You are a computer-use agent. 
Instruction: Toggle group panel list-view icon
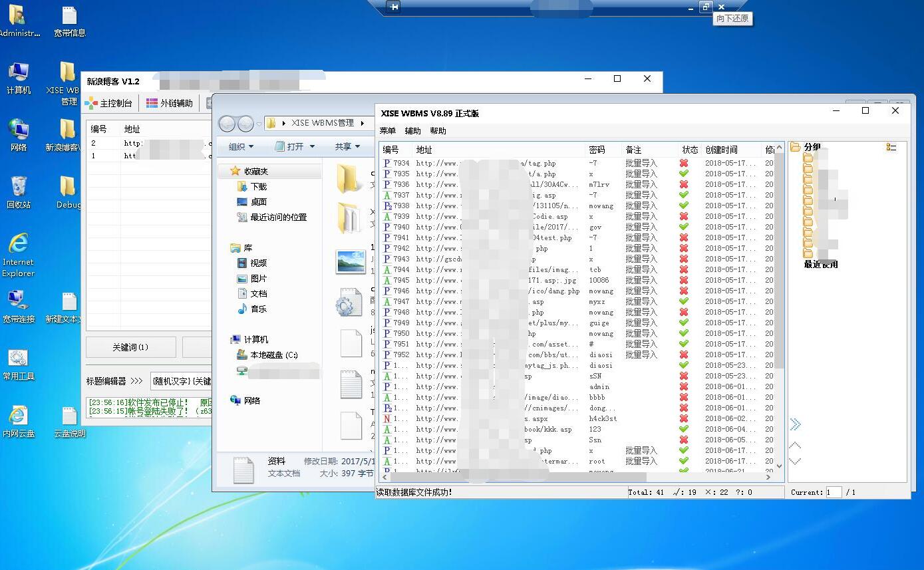click(891, 147)
